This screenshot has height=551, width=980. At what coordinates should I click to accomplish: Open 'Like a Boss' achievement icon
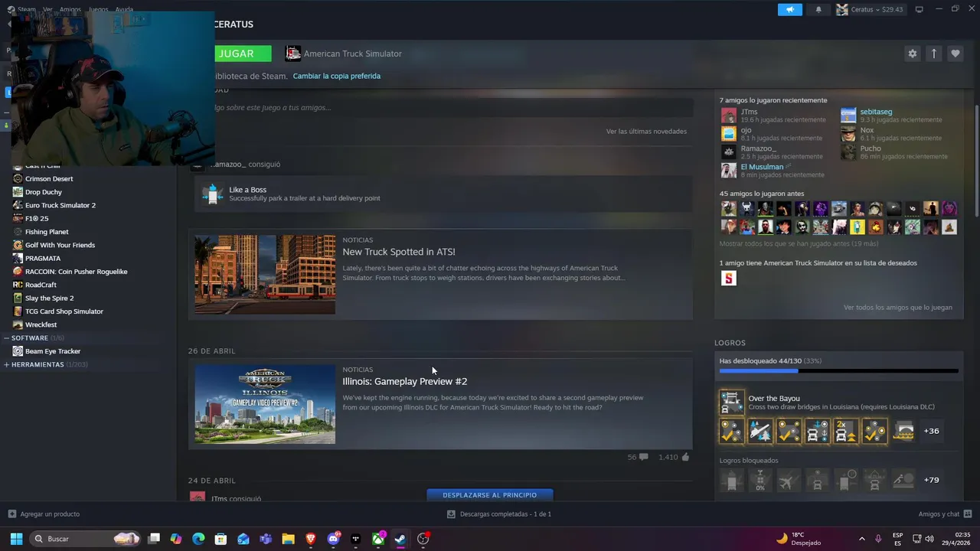click(212, 194)
